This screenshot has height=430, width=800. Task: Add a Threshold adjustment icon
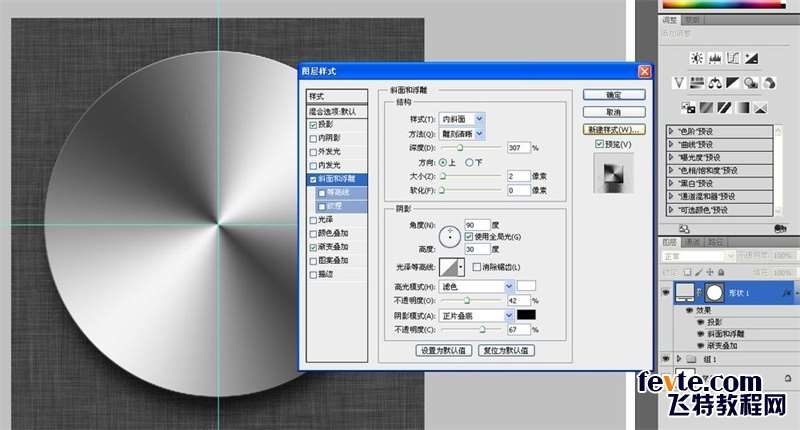(724, 108)
